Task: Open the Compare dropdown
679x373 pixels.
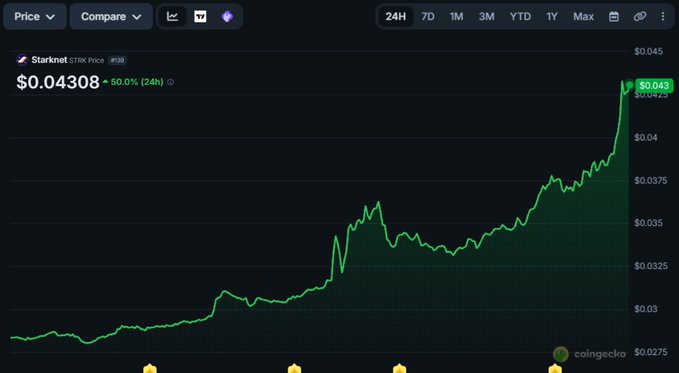Action: click(111, 16)
